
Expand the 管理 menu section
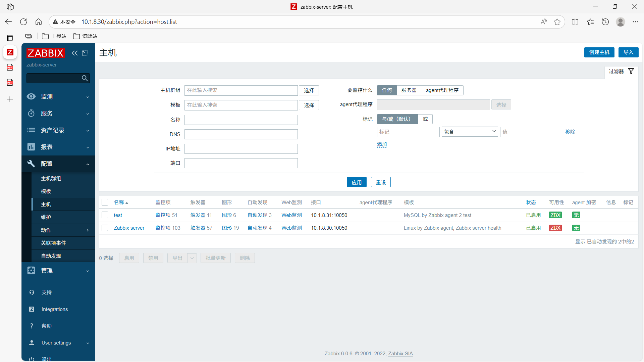(x=58, y=271)
